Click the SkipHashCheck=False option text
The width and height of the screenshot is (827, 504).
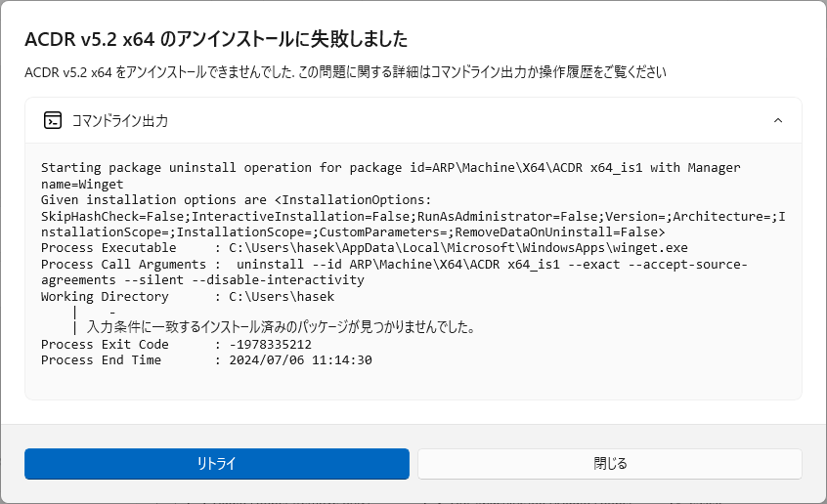point(112,216)
